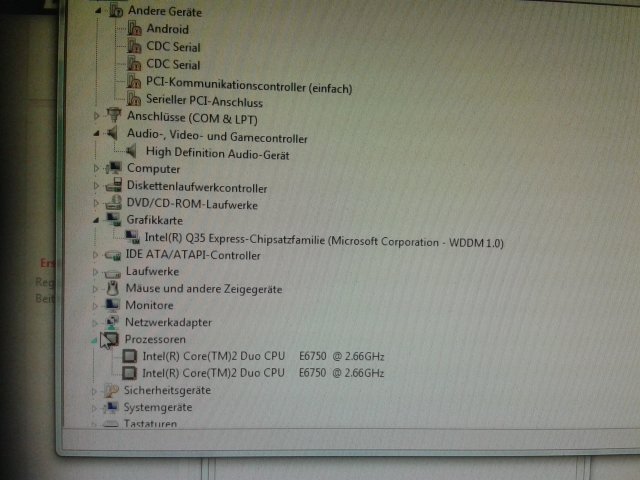Screen dimensions: 640x480
Task: Select the Diskettenlaufwerkcontroller label
Action: coord(197,187)
